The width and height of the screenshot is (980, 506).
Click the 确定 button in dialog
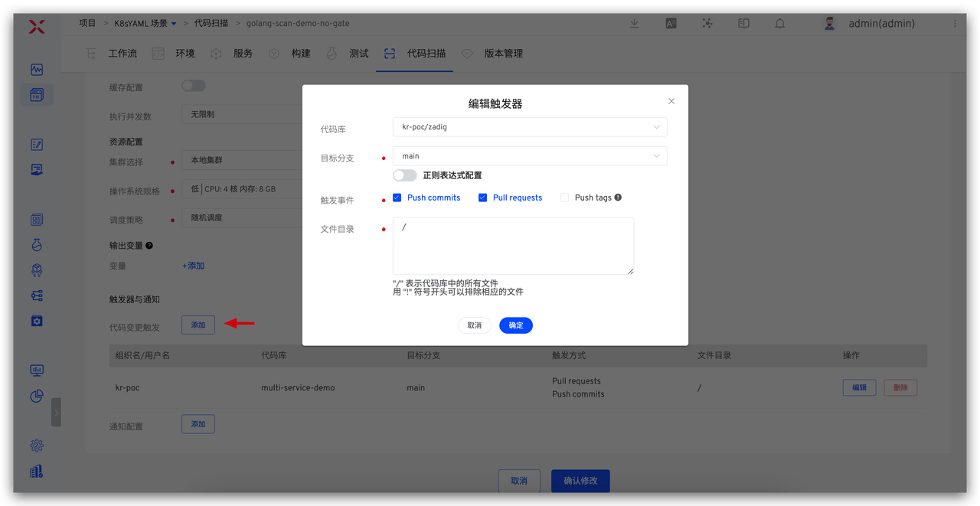[x=516, y=325]
